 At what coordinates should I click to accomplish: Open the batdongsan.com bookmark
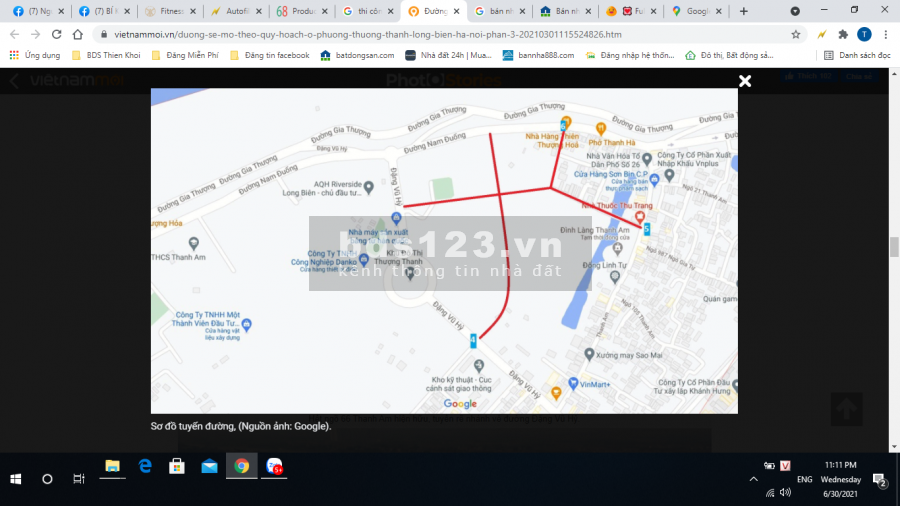tap(357, 55)
